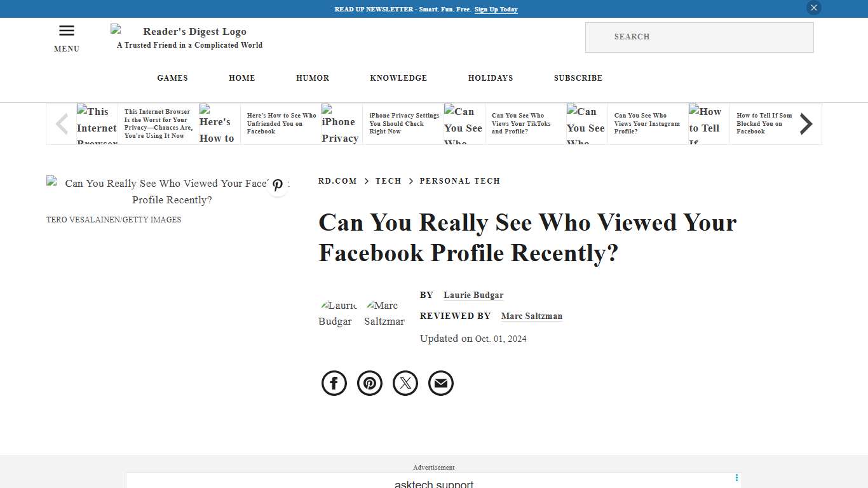The image size is (868, 488).
Task: Save the hero image with Pinterest button
Action: pyautogui.click(x=278, y=185)
